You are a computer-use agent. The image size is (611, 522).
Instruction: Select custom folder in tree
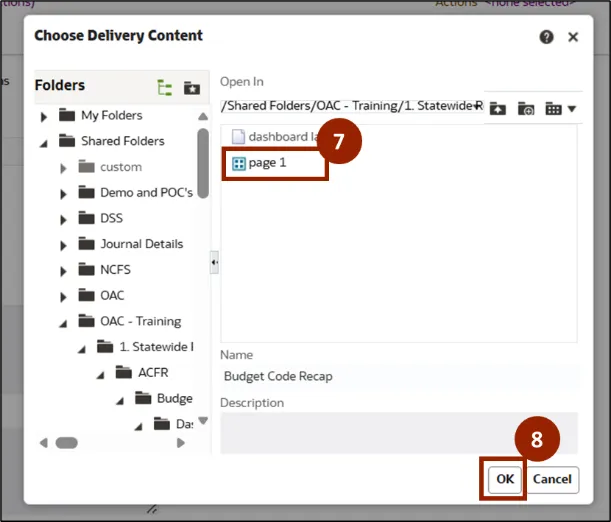point(121,167)
